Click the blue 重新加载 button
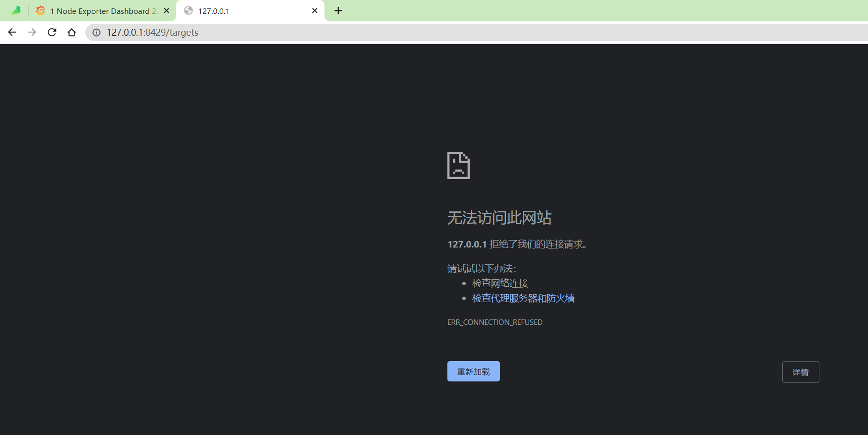 coord(474,372)
